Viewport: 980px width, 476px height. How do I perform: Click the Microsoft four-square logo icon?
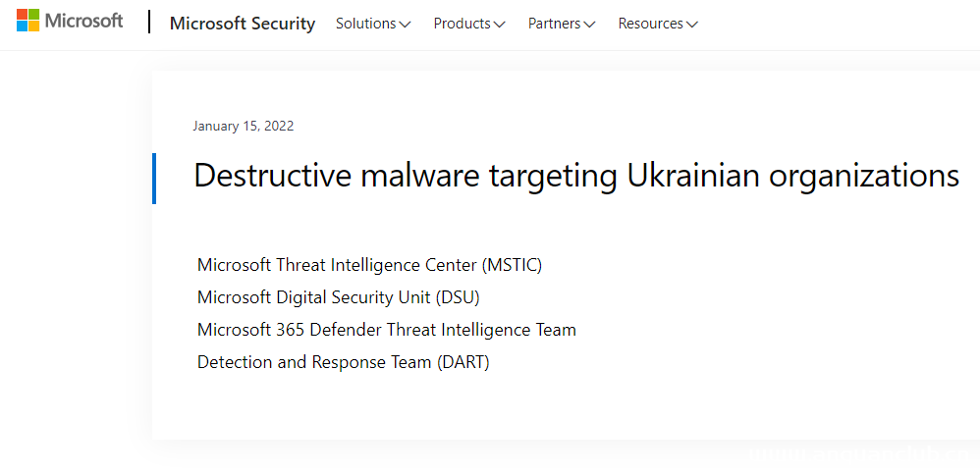pyautogui.click(x=28, y=21)
